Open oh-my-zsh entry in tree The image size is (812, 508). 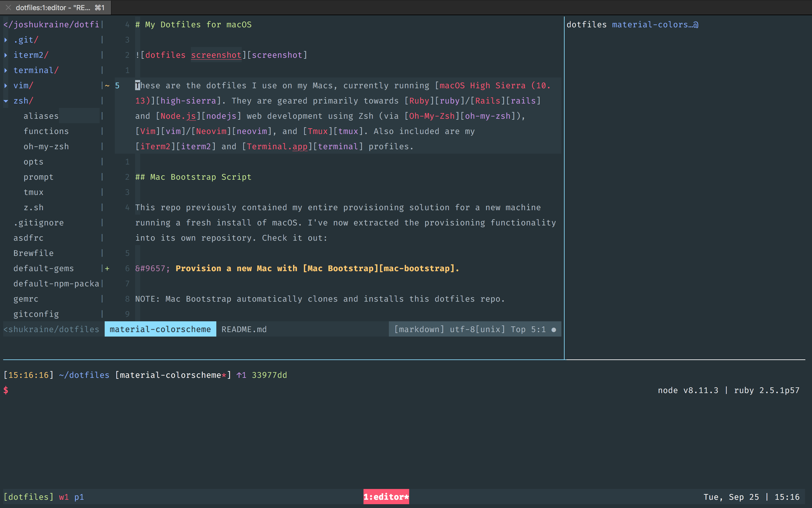click(46, 146)
